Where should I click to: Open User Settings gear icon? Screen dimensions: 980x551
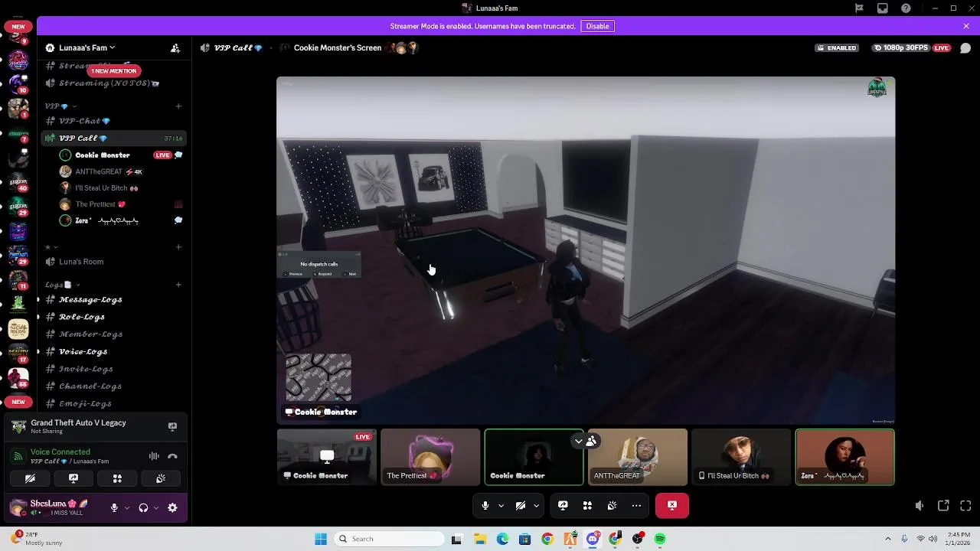(x=172, y=507)
